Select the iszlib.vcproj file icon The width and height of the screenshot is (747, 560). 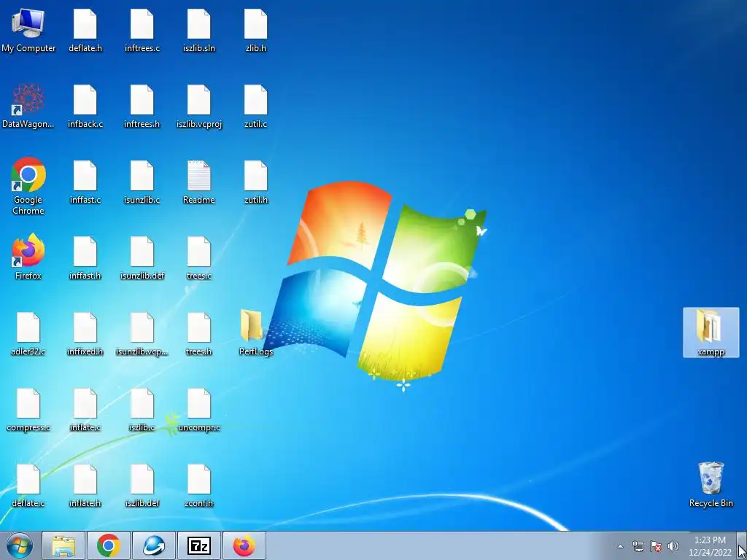(x=198, y=106)
